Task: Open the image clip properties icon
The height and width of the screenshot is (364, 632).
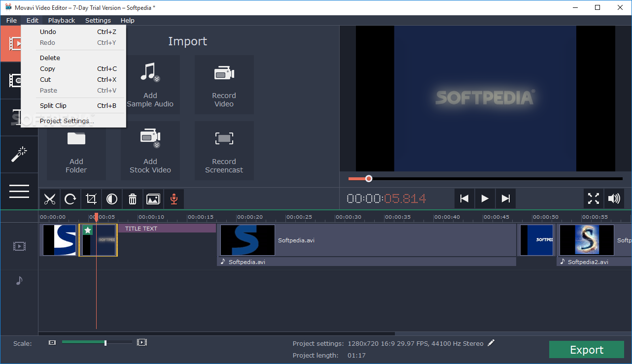Action: click(153, 199)
